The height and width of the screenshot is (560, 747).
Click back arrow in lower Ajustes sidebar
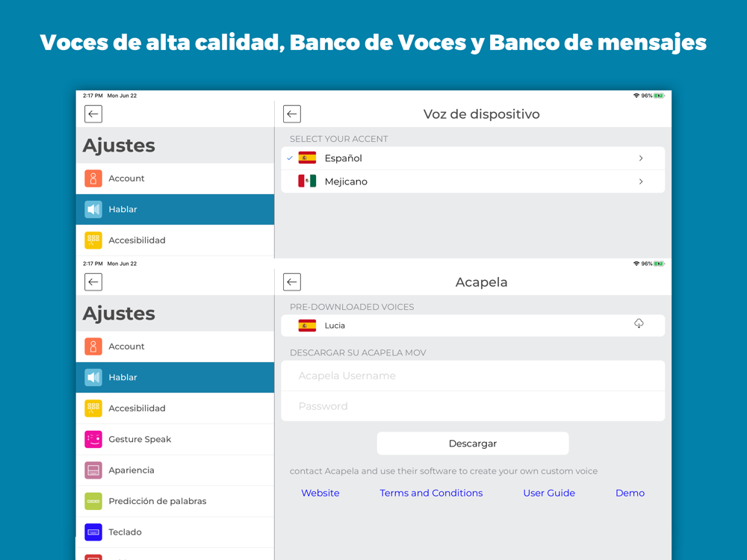click(93, 282)
